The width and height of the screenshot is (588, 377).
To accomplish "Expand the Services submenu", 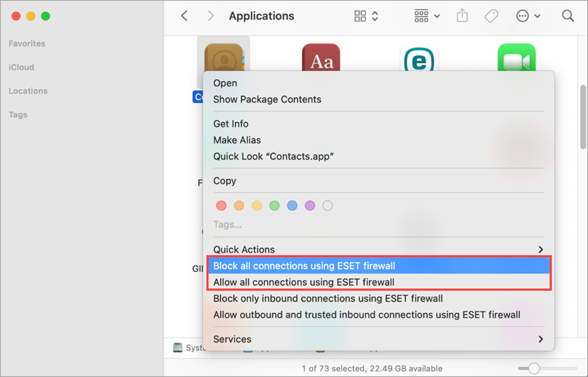I will [379, 339].
